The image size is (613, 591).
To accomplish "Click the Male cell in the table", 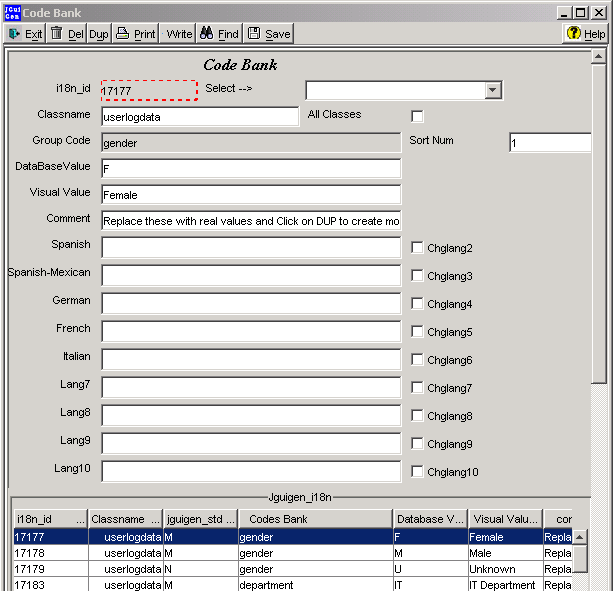I will coord(505,553).
